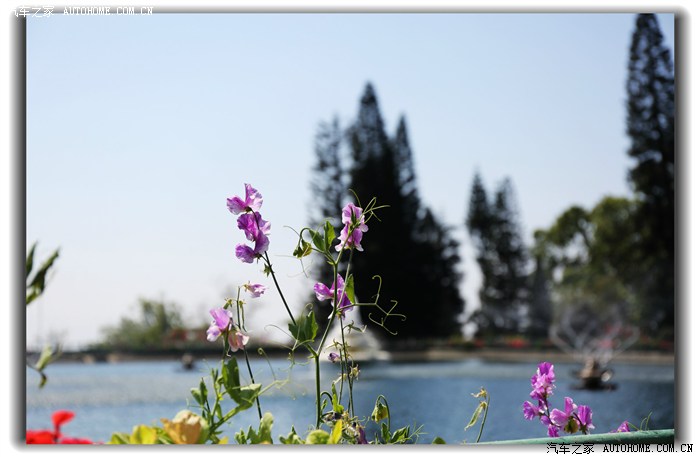Image resolution: width=700 pixels, height=457 pixels.
Task: Click the red flower in the bottom-left corner
Action: click(55, 430)
